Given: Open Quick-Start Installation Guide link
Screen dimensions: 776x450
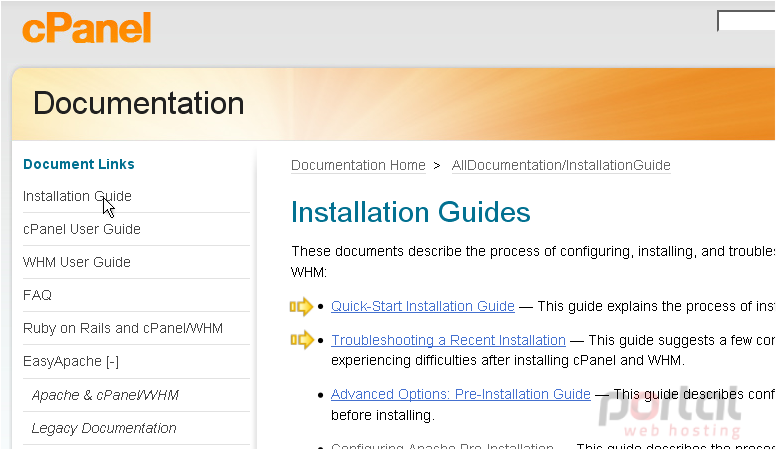Looking at the screenshot, I should point(423,306).
